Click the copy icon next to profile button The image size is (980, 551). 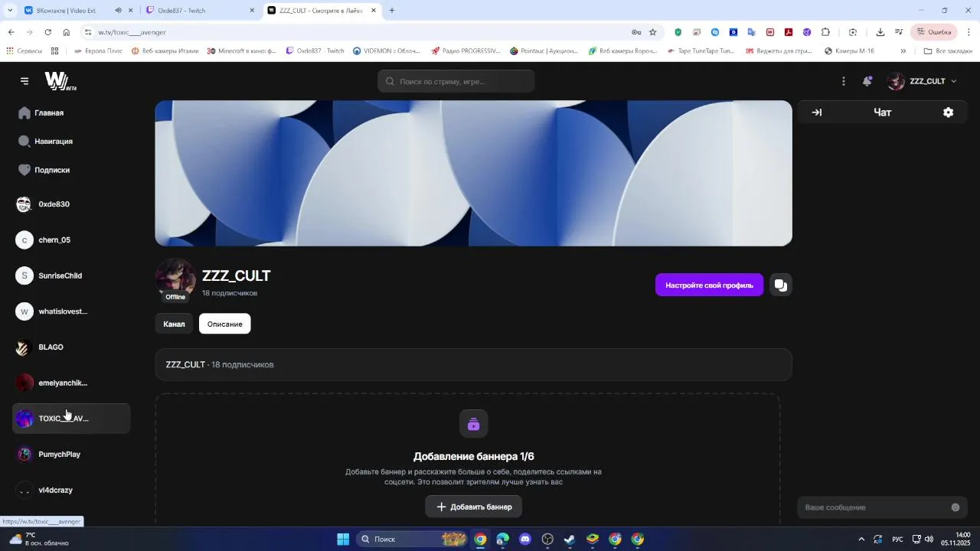[x=780, y=285]
